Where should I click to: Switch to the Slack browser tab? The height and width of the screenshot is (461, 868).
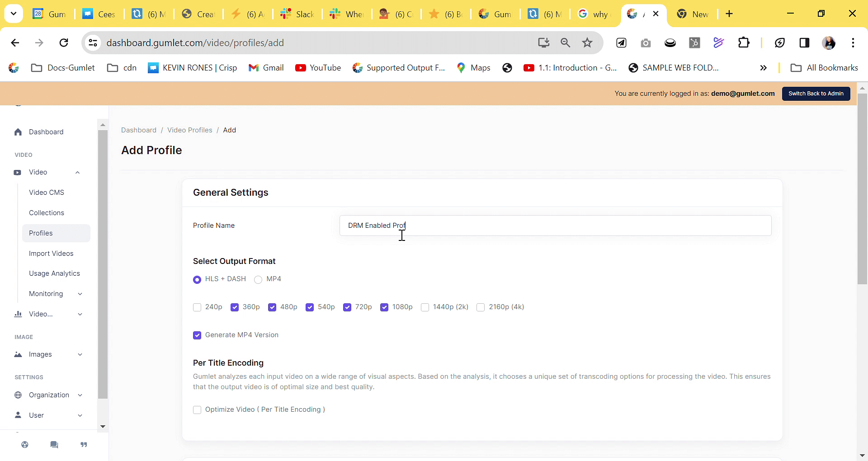(x=297, y=14)
